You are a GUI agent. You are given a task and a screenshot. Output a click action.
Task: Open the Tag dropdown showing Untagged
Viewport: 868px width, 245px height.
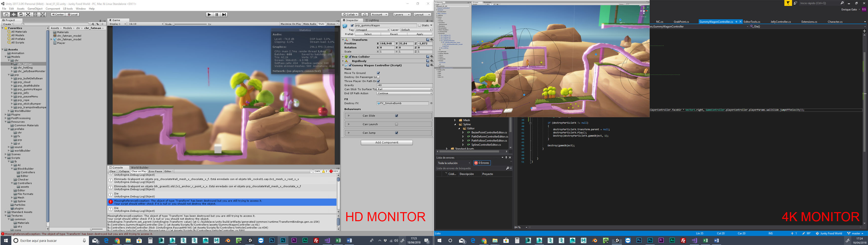(x=372, y=30)
